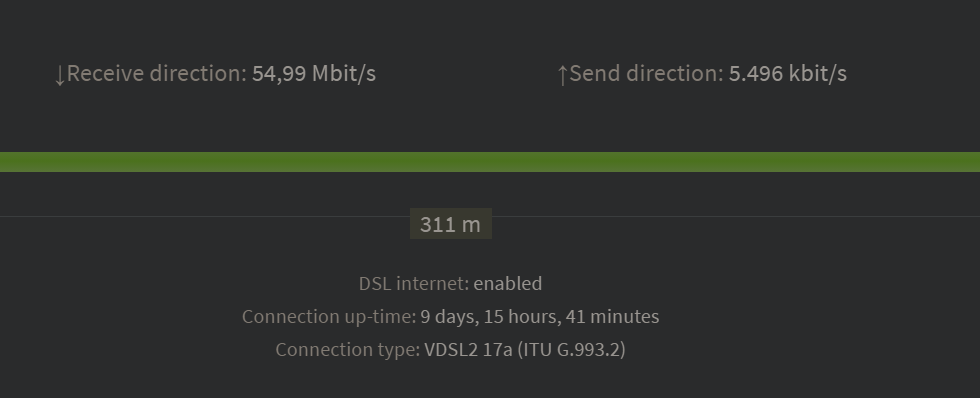The image size is (980, 398).
Task: Click the downward arrow before Receive direction
Action: [x=60, y=75]
